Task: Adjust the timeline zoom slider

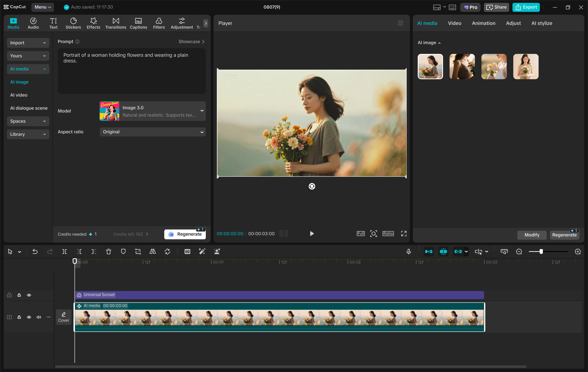Action: tap(541, 251)
